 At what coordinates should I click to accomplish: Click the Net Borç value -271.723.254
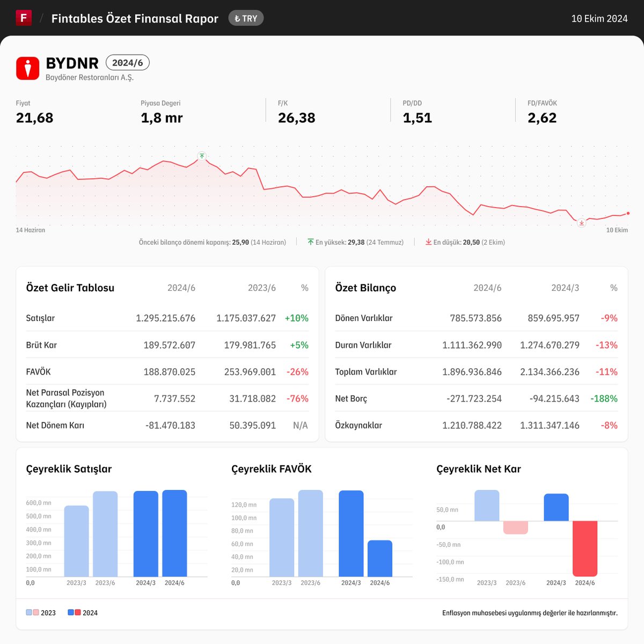pos(474,399)
